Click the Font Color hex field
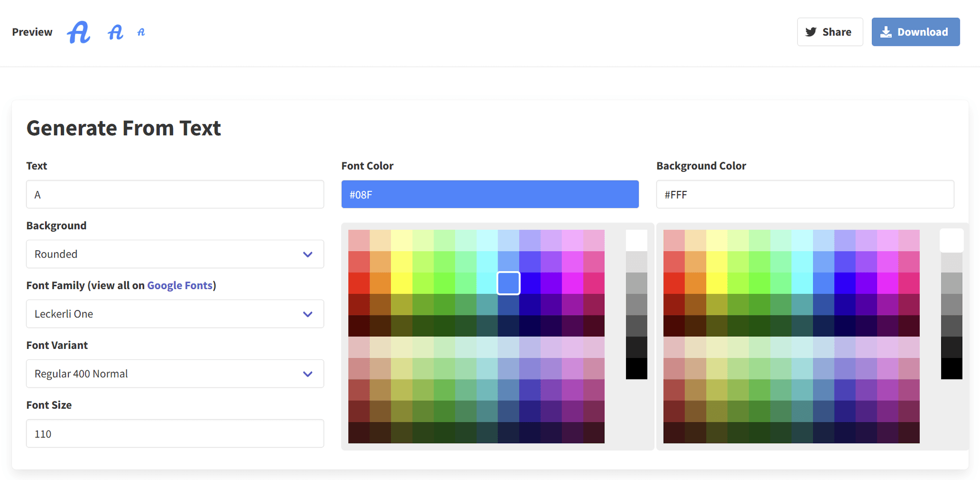The height and width of the screenshot is (480, 980). point(490,194)
